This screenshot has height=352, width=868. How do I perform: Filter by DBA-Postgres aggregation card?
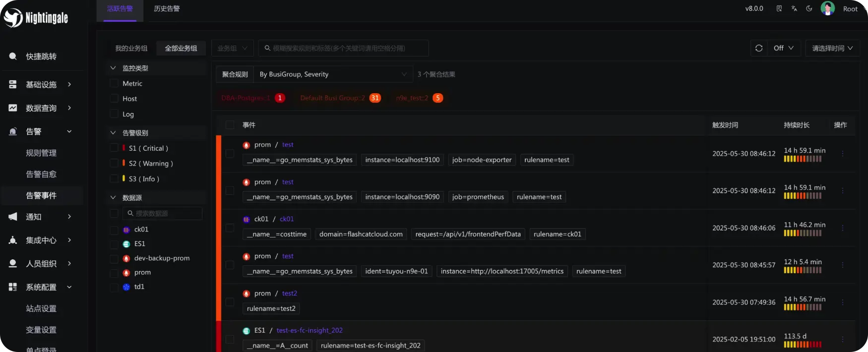pos(253,98)
